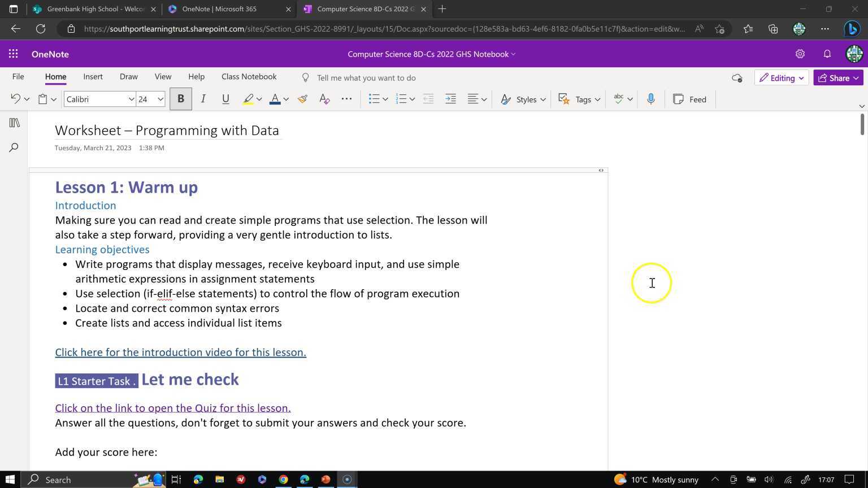This screenshot has height=488, width=868.
Task: Toggle Bold formatting button
Action: (x=181, y=99)
